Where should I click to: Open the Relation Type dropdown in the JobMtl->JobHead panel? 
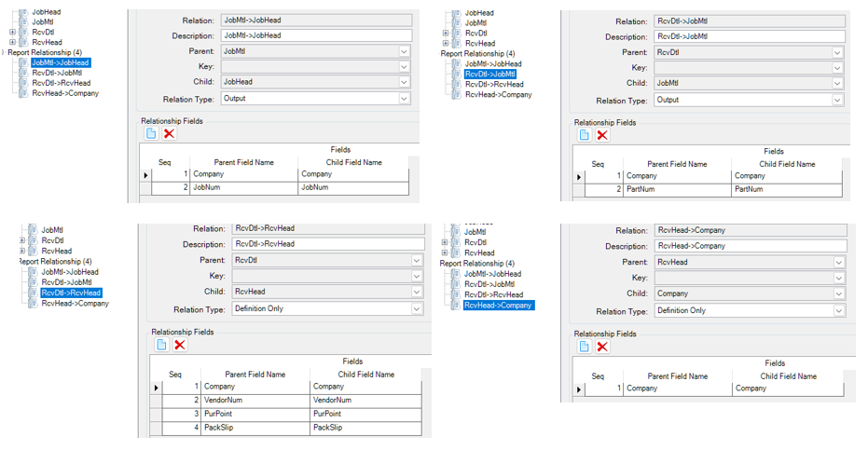(404, 99)
